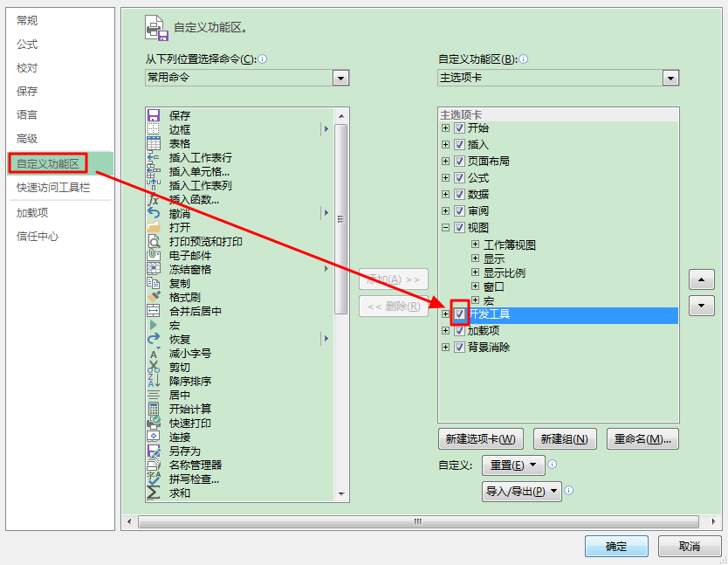Select the 居中 alignment command icon
The height and width of the screenshot is (565, 728).
(x=154, y=395)
